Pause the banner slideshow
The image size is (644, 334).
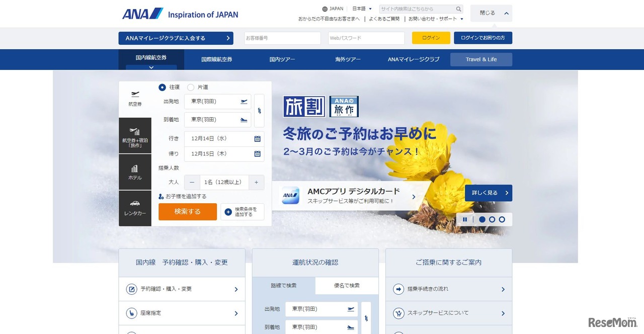coord(465,219)
